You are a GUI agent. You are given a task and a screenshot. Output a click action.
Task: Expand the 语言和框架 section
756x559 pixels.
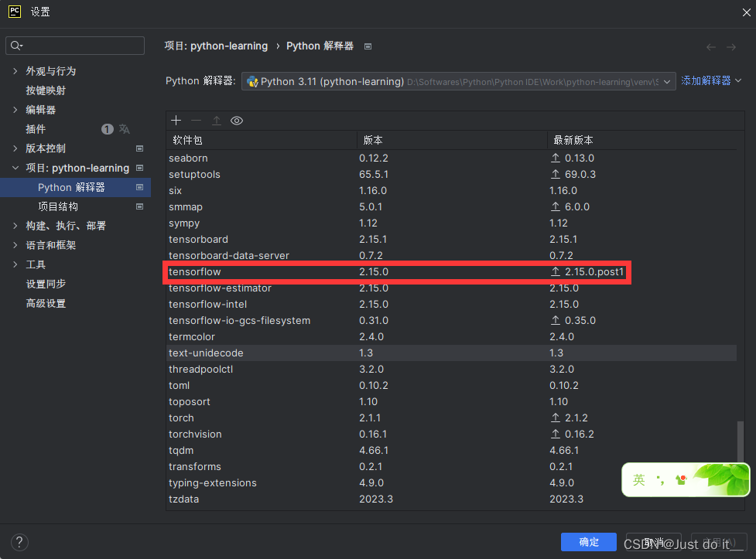pos(15,245)
